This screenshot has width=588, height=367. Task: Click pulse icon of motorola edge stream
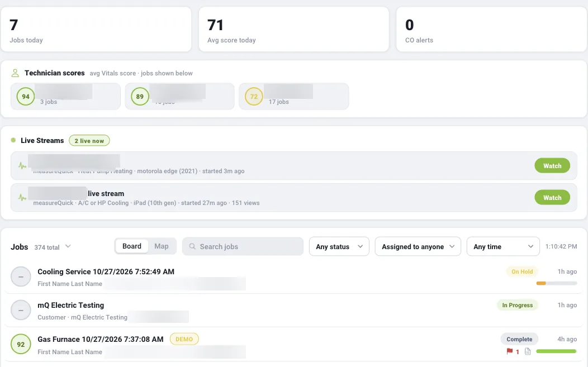click(x=22, y=165)
